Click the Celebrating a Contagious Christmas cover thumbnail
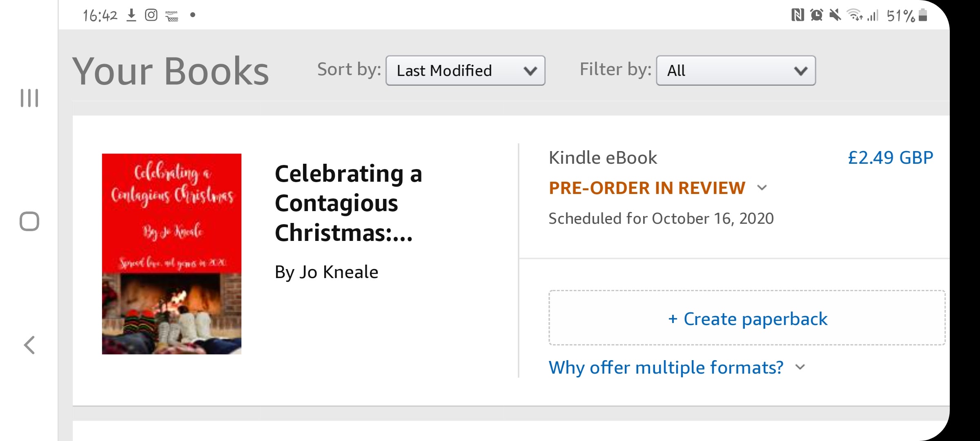 171,254
